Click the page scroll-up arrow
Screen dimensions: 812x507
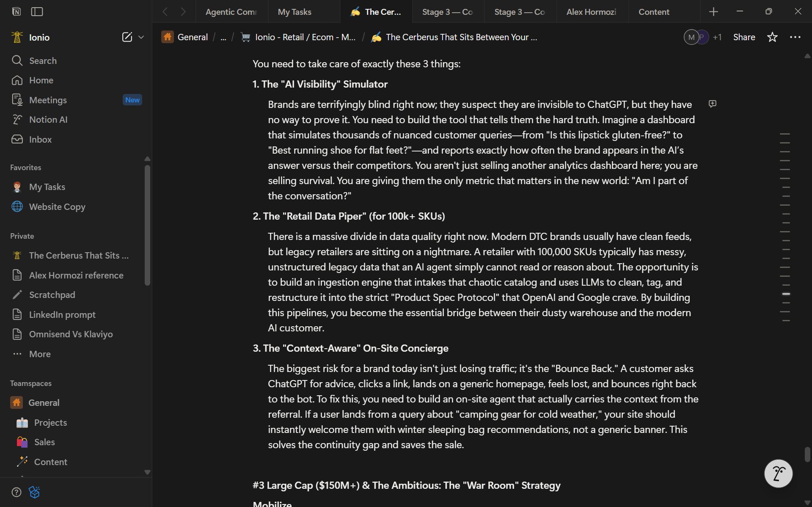[x=807, y=56]
